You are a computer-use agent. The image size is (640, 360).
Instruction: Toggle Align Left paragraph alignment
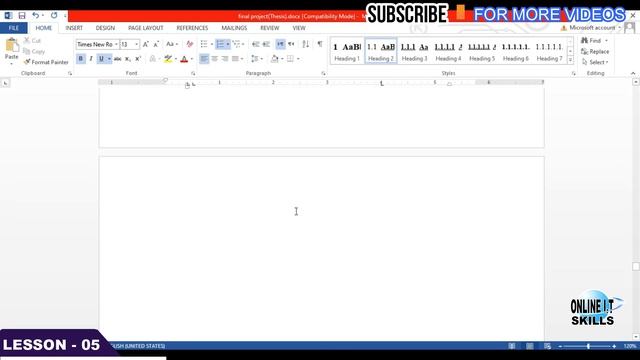(204, 59)
